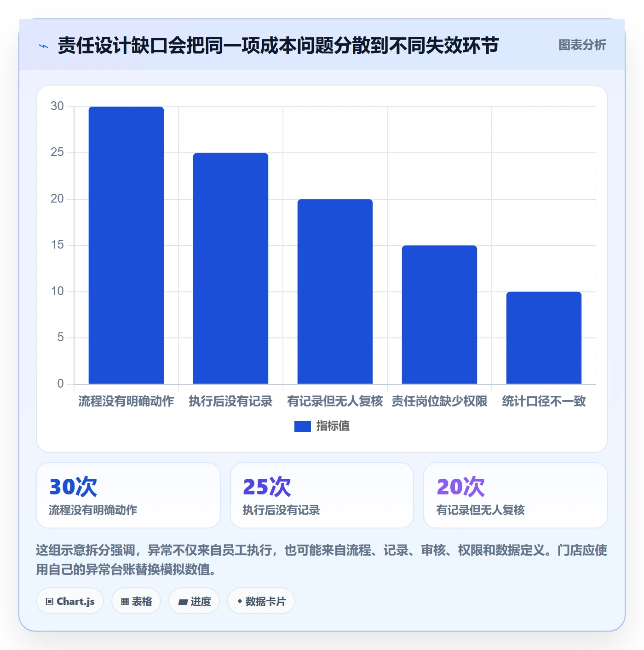
Task: Click the 执行后没有记录 bar in chart
Action: (x=230, y=268)
